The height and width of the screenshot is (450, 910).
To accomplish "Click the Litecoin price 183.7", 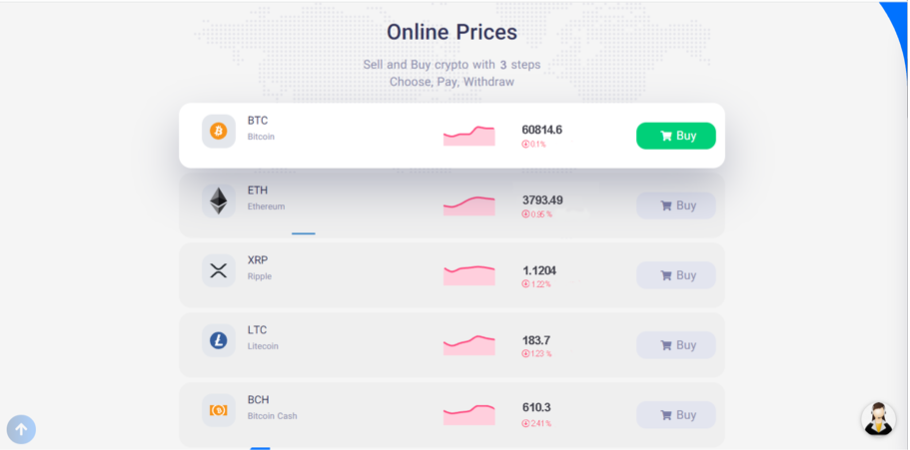I will pyautogui.click(x=536, y=340).
